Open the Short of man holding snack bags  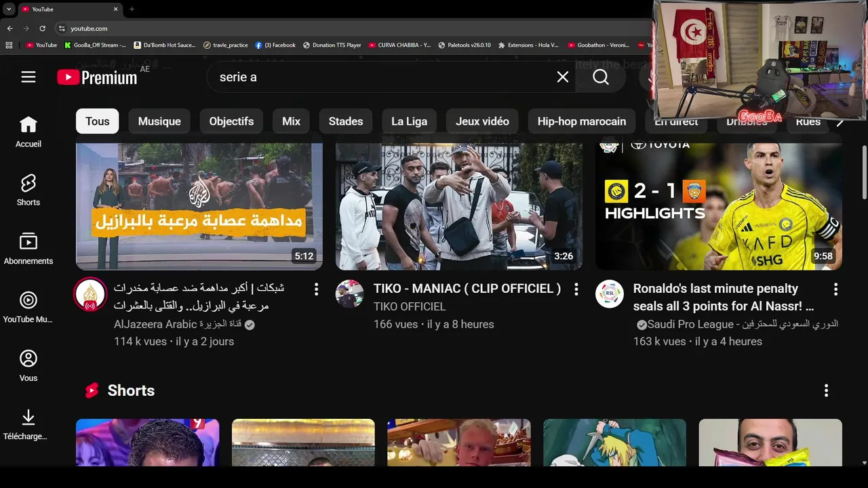(x=770, y=442)
